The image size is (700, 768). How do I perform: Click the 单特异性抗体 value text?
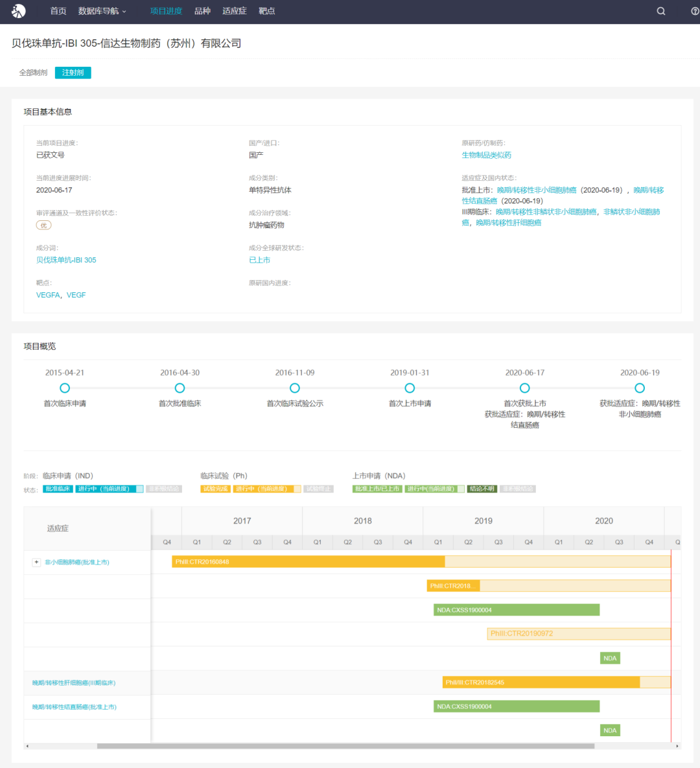(270, 190)
